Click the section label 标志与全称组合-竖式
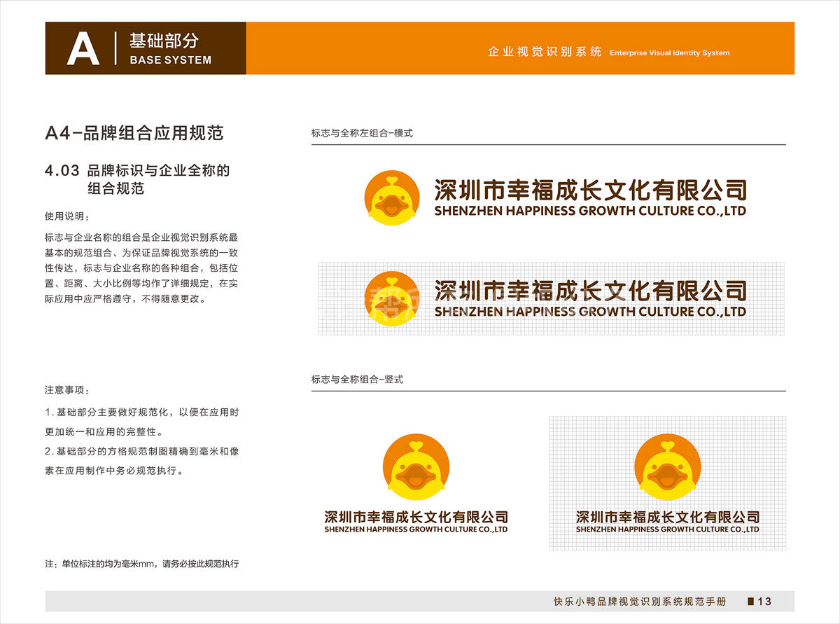This screenshot has width=840, height=624. coord(357,380)
